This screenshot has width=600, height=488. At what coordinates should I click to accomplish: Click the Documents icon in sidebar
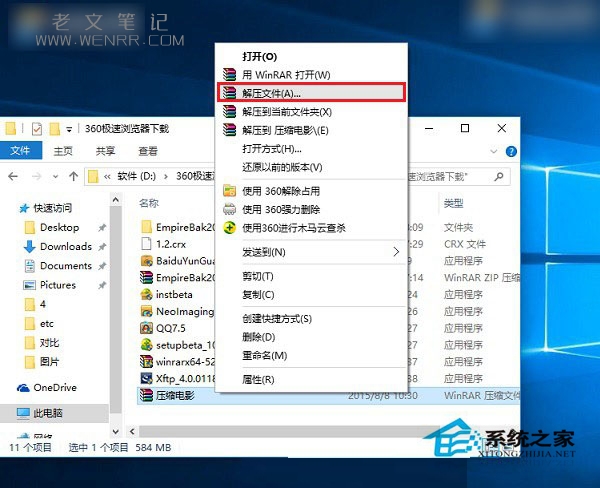point(29,266)
